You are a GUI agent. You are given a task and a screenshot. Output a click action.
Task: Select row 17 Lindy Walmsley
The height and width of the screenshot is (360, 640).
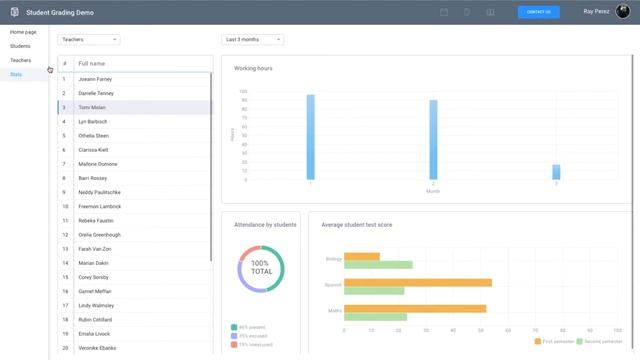135,305
